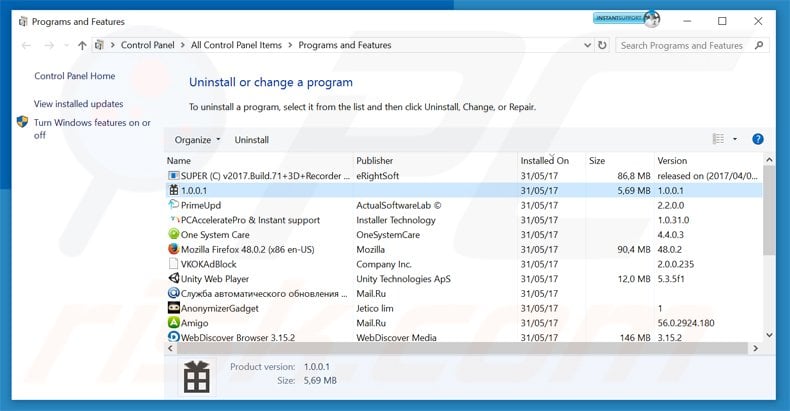Click the vertical scrollbar thumb

(x=769, y=210)
